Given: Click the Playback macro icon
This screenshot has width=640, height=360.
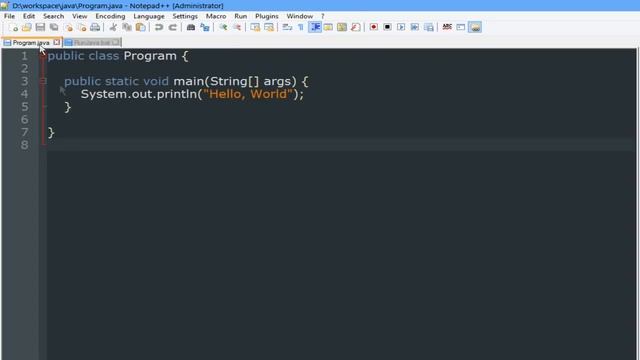Looking at the screenshot, I should click(x=401, y=27).
